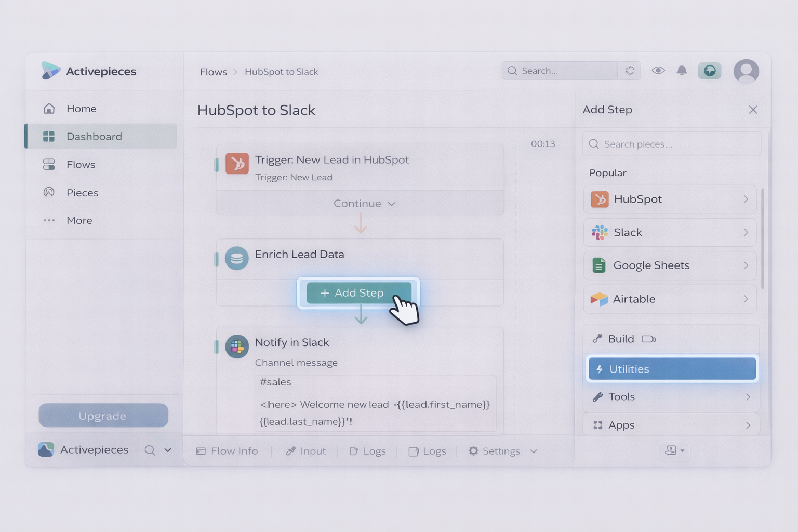
Task: Expand the Apps row chevron
Action: (748, 425)
